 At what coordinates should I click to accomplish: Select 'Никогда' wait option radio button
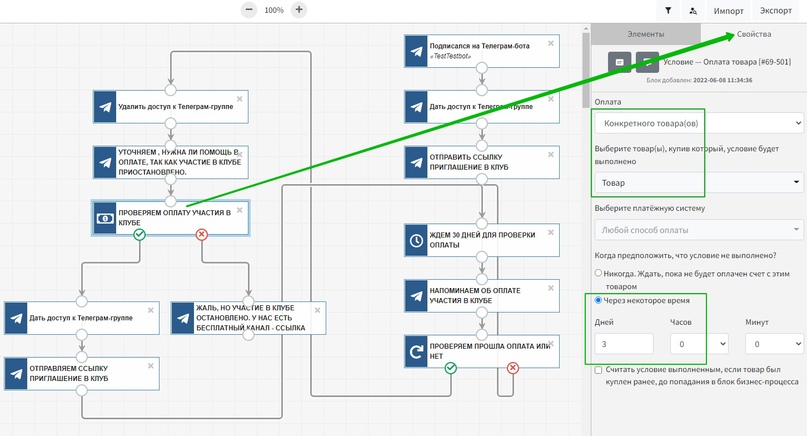pyautogui.click(x=599, y=272)
